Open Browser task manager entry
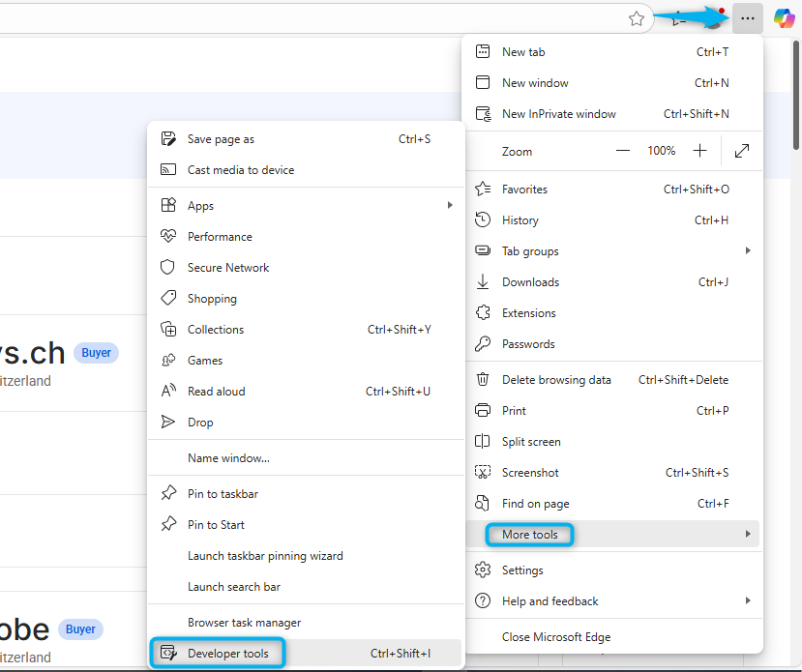The height and width of the screenshot is (672, 802). coord(307,623)
